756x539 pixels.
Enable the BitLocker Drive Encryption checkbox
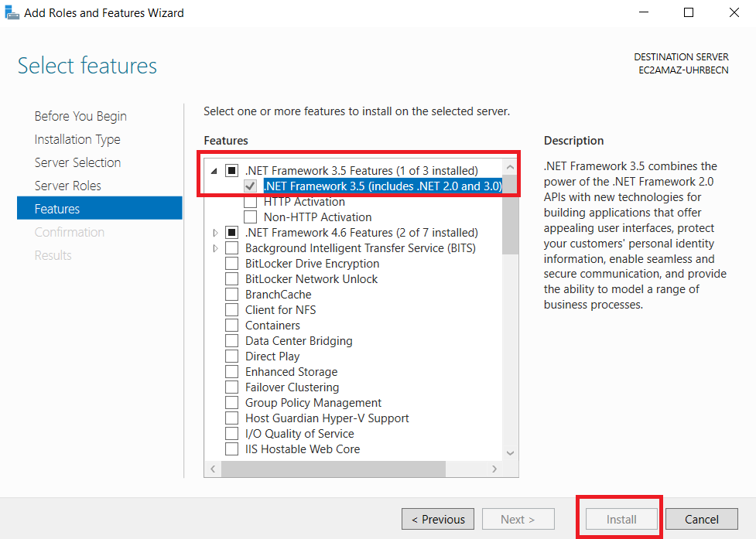[231, 264]
